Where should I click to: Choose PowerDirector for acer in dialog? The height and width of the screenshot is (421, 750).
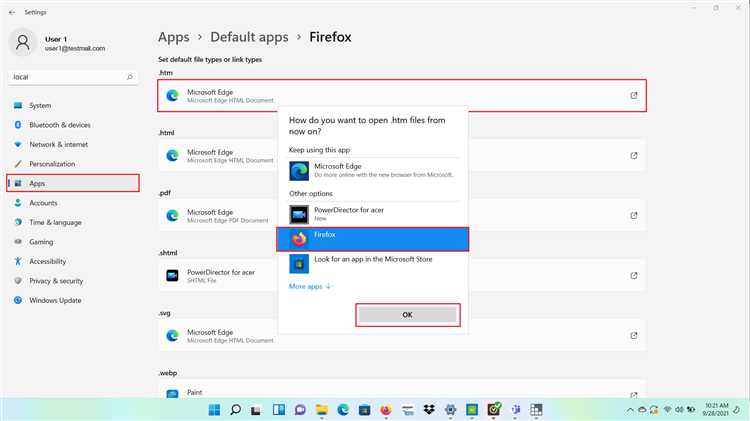pyautogui.click(x=373, y=214)
